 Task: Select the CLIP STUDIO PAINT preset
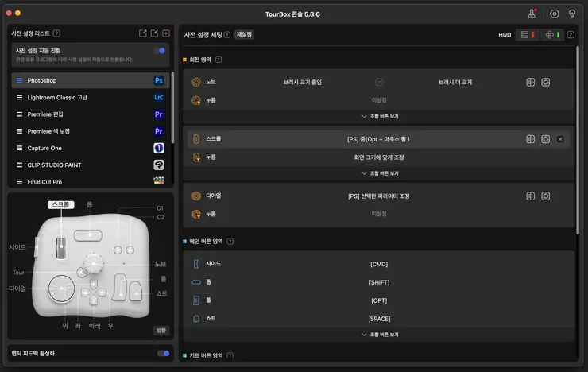(x=91, y=165)
